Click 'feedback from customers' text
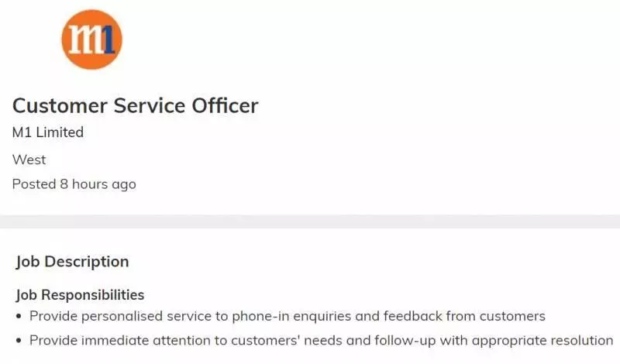Screen dimensions: 620x364 464,316
